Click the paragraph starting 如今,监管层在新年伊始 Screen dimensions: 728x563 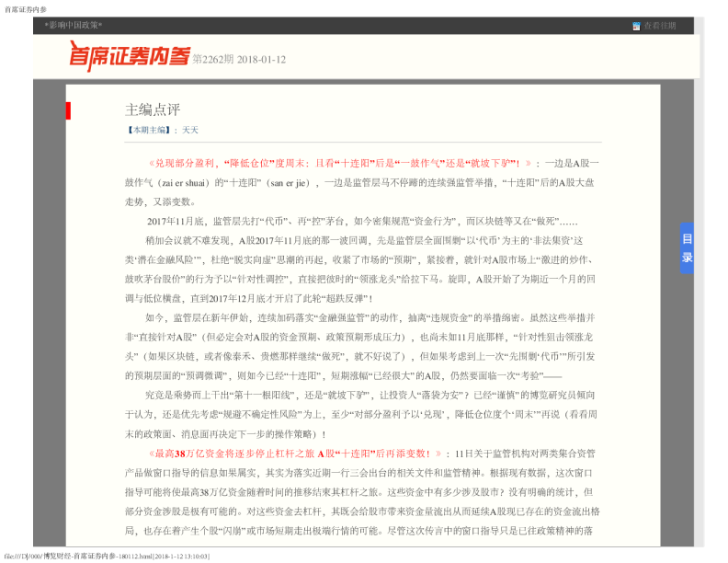tap(360, 347)
